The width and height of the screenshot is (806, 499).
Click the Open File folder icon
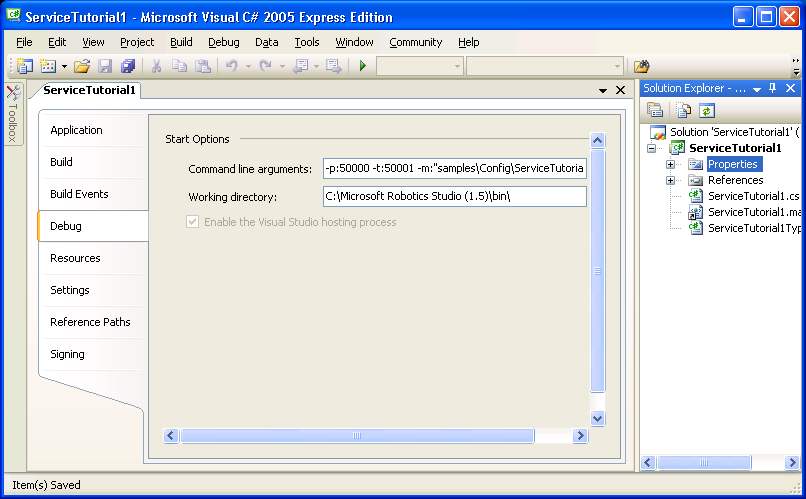click(x=82, y=66)
